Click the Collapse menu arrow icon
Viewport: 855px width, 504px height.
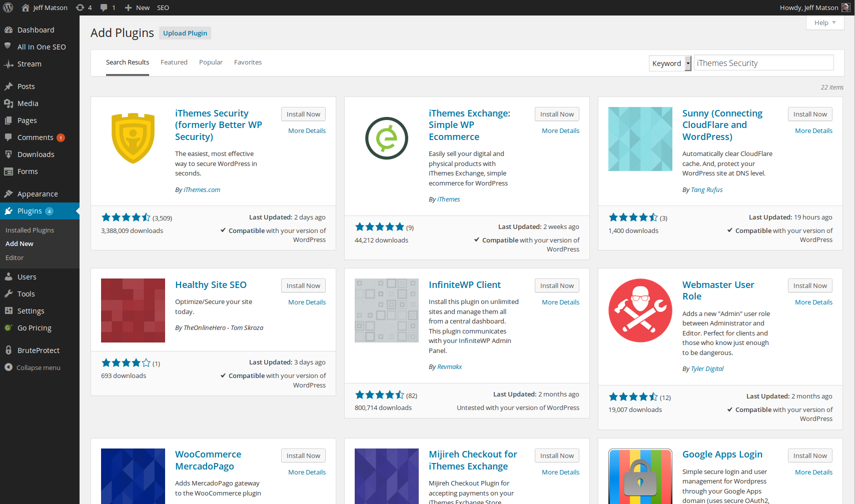[9, 367]
